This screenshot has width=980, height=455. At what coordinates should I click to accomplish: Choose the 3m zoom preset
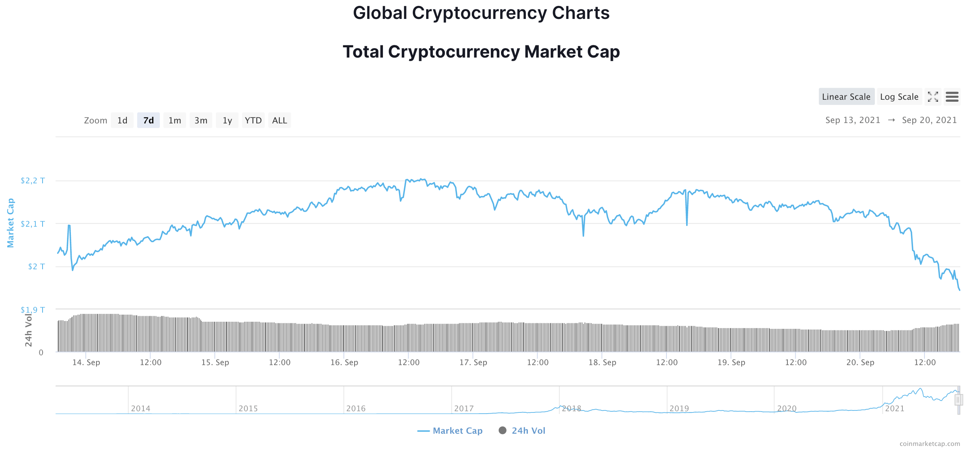pos(201,120)
